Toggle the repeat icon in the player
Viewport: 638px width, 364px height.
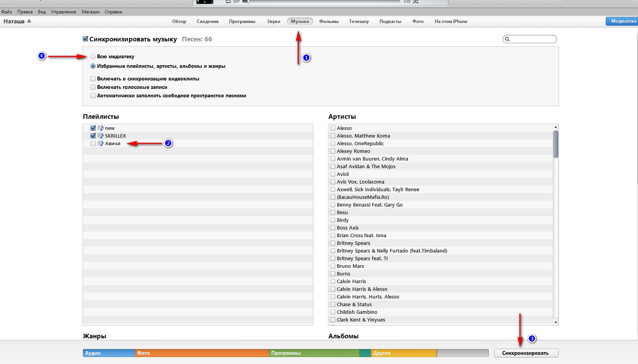pos(228,2)
